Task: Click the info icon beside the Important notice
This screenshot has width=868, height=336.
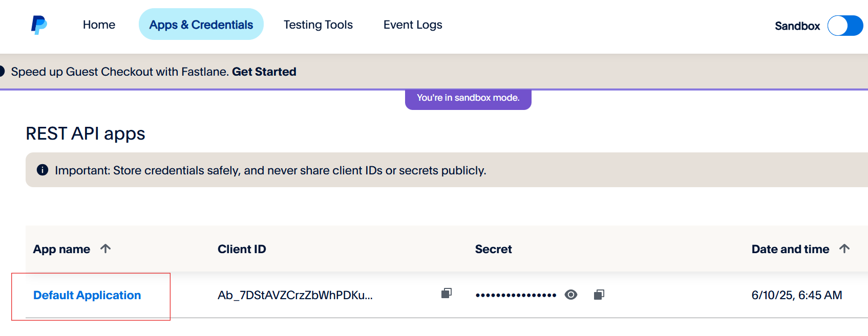Action: coord(43,170)
